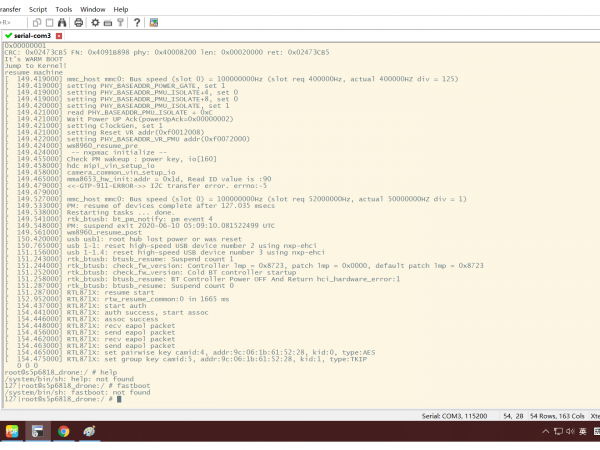Image resolution: width=600 pixels, height=450 pixels.
Task: Open the Help menu
Action: pos(121,9)
